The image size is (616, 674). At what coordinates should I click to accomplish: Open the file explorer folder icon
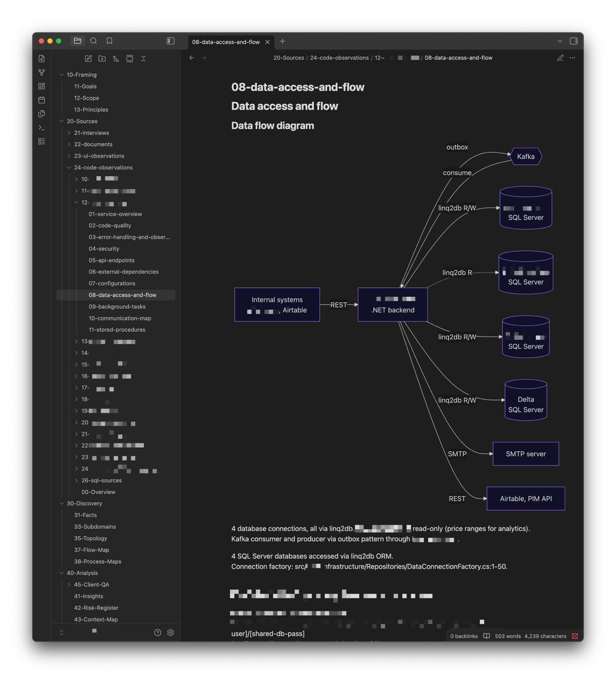point(77,41)
